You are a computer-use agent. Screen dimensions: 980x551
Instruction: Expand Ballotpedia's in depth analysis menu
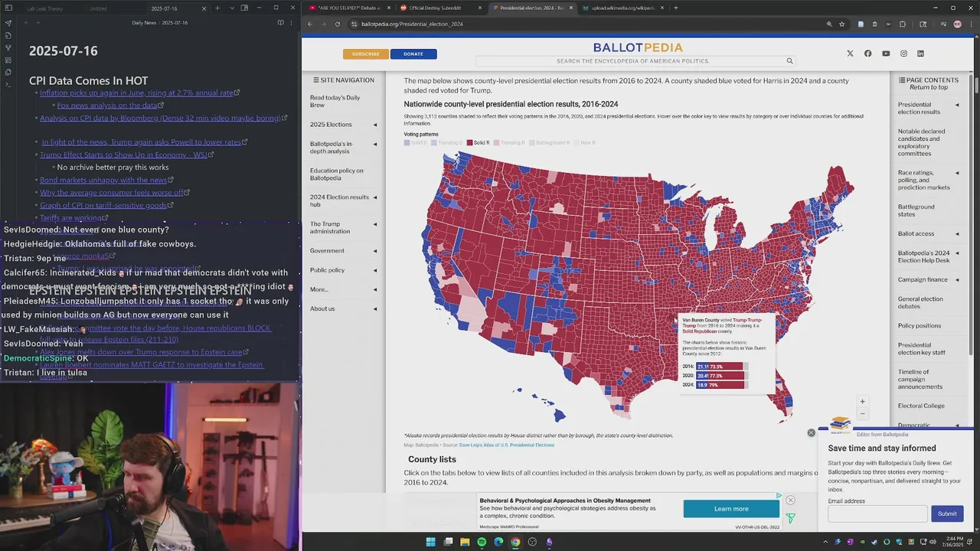pyautogui.click(x=374, y=144)
